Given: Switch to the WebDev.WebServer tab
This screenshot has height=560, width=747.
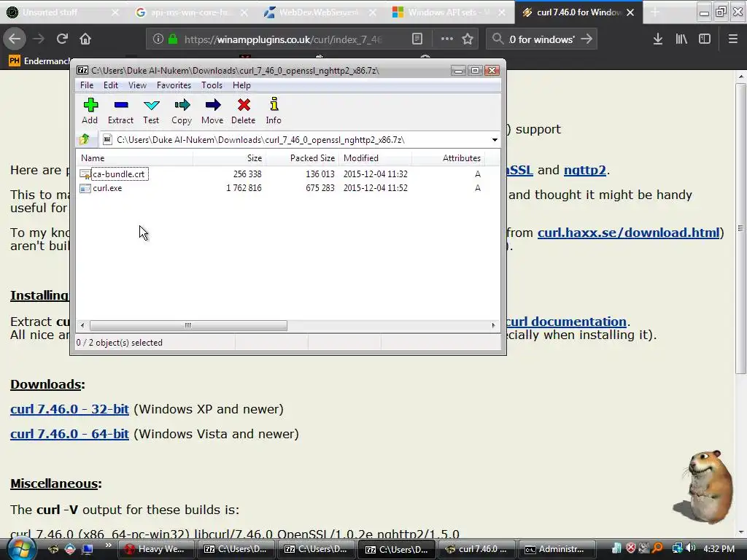Looking at the screenshot, I should point(318,12).
